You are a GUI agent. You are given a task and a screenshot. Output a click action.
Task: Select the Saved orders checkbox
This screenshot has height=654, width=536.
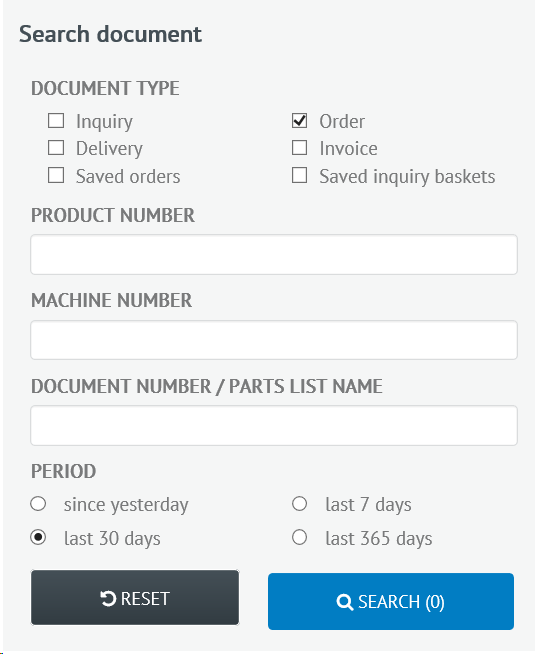(x=56, y=176)
